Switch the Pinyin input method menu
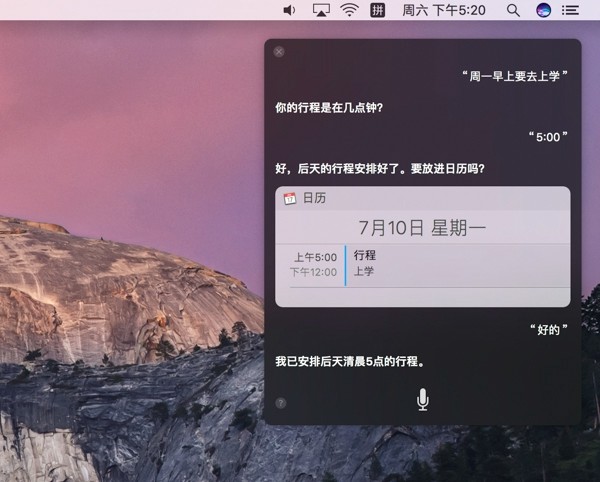The width and height of the screenshot is (600, 482). coord(377,10)
